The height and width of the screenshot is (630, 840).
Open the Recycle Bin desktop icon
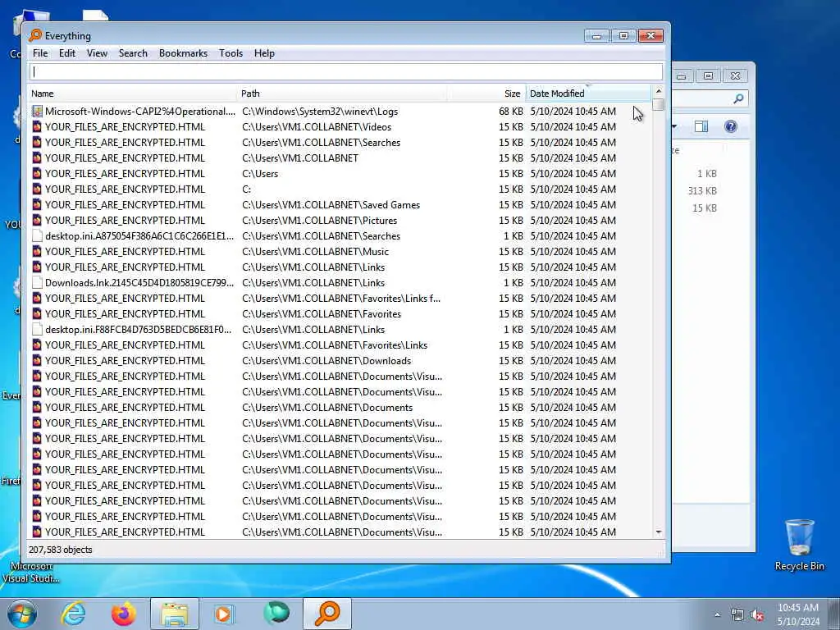coord(799,545)
